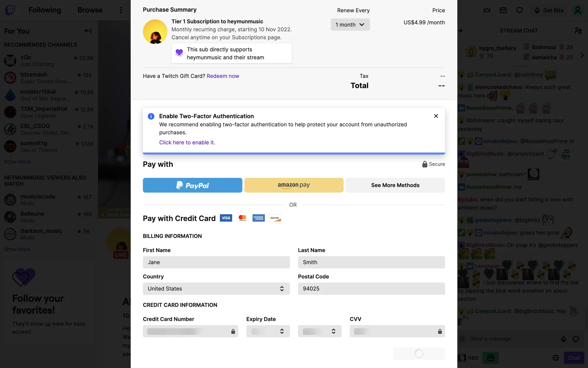Screen dimensions: 588x368
Task: Click the Postal Code input field
Action: click(371, 289)
